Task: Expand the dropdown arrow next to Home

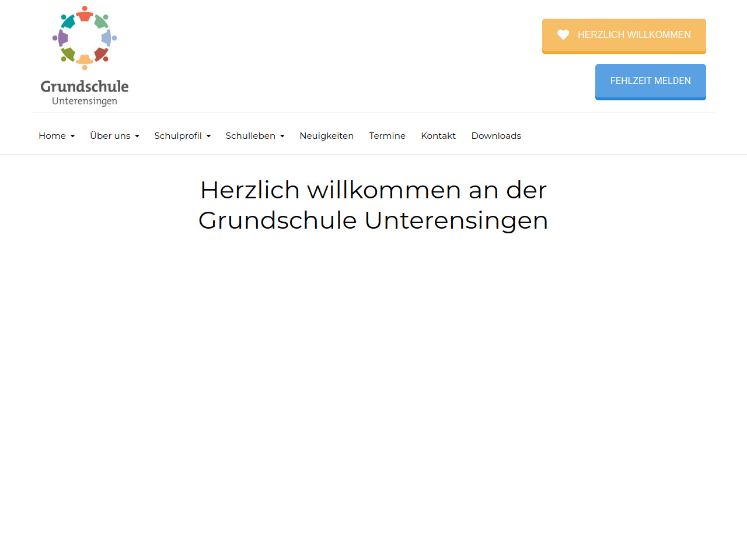Action: (x=72, y=136)
